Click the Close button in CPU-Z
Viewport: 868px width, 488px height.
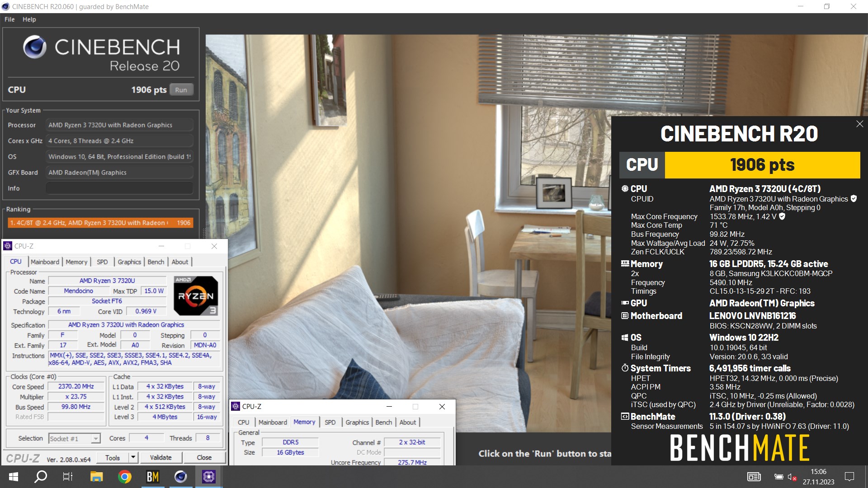coord(204,457)
